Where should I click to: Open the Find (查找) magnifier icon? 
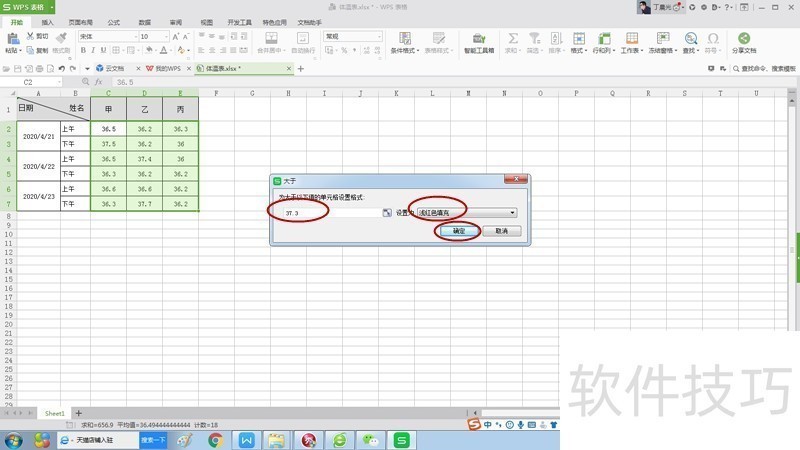(x=691, y=38)
